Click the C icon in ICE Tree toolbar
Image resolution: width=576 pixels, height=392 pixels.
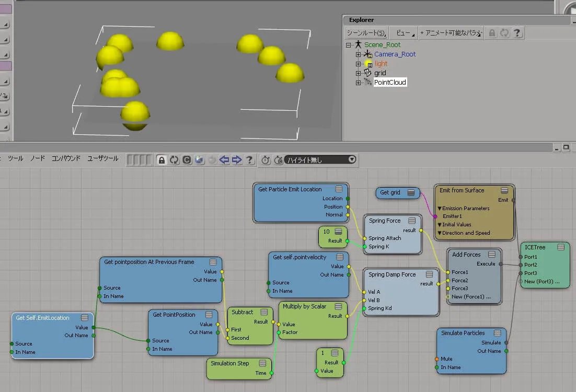point(187,160)
